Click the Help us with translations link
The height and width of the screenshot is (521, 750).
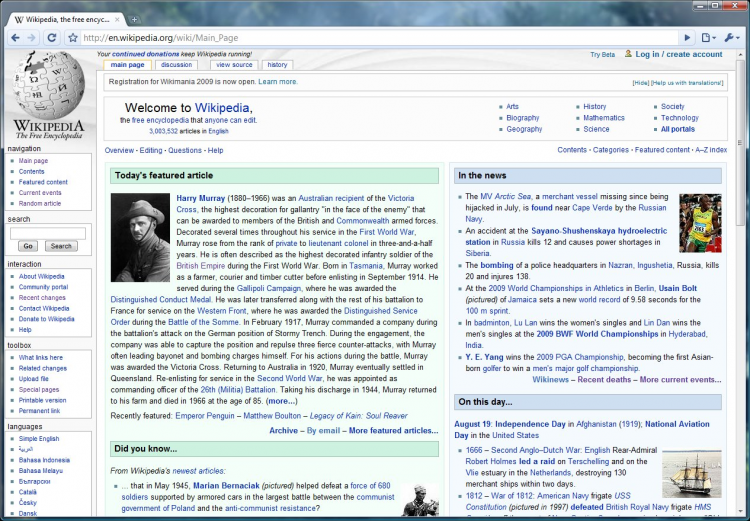pyautogui.click(x=687, y=83)
